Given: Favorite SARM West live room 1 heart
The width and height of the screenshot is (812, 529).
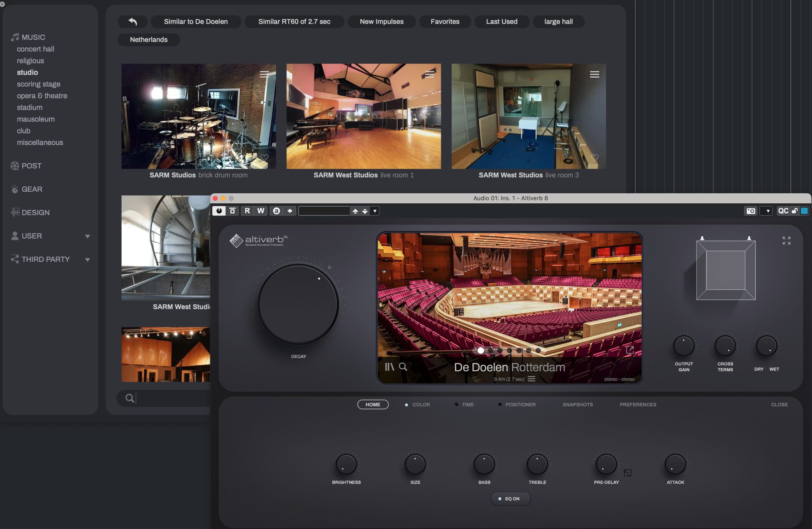Looking at the screenshot, I should (x=429, y=157).
